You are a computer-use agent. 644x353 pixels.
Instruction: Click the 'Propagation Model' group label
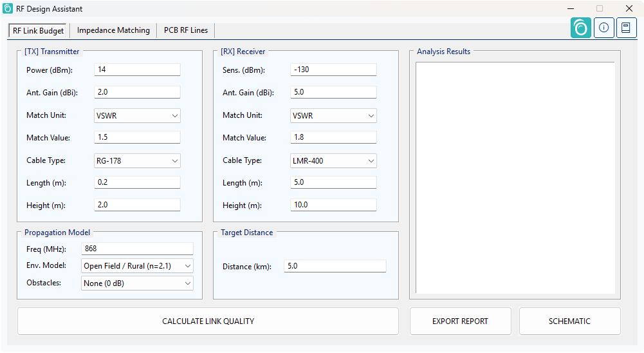pyautogui.click(x=57, y=233)
